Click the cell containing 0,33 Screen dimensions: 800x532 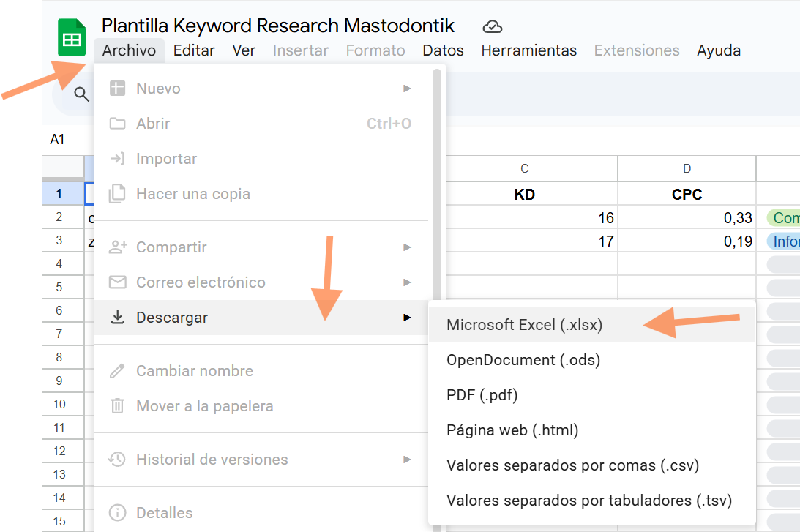click(687, 218)
